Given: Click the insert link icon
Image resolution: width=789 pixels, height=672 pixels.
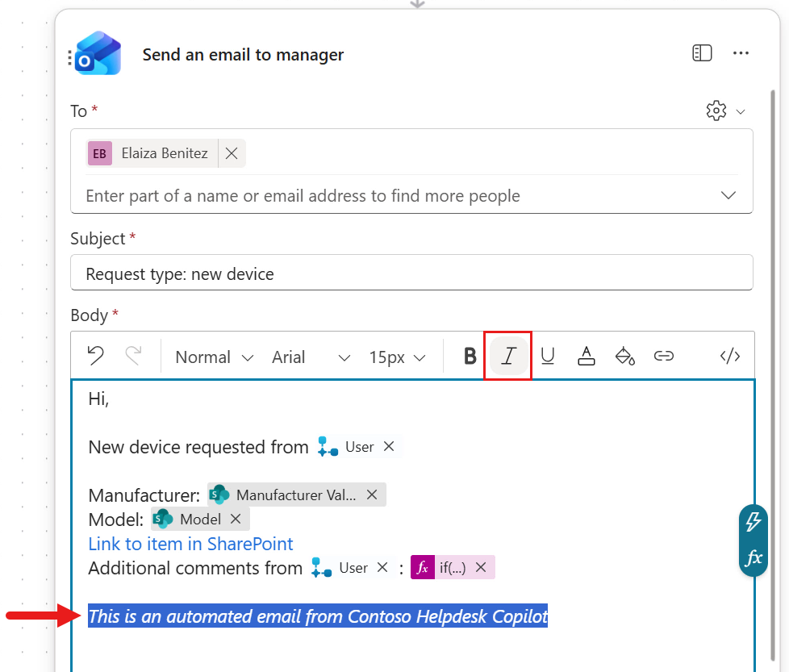Looking at the screenshot, I should tap(664, 356).
